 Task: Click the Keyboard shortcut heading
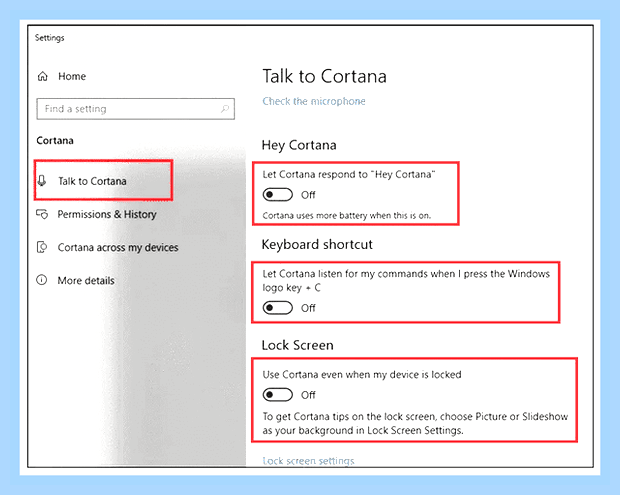(x=317, y=244)
